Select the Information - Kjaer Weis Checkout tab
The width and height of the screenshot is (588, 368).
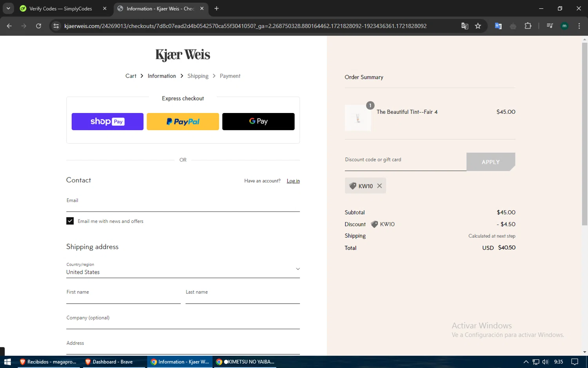pos(161,9)
